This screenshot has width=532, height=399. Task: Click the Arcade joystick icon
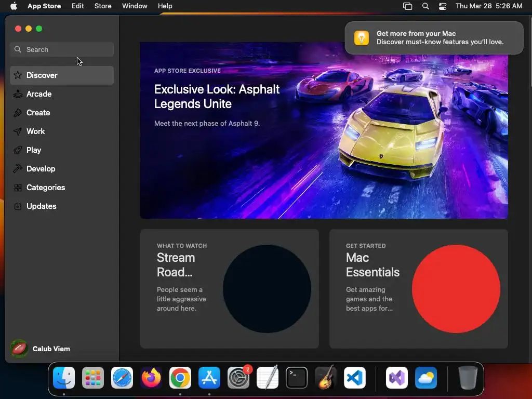(18, 94)
